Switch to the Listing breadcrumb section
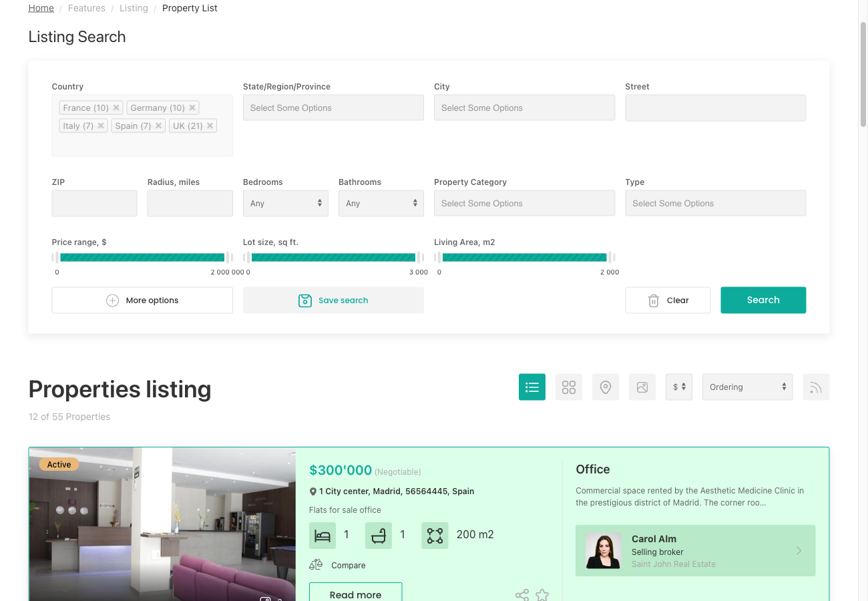The image size is (868, 601). pyautogui.click(x=134, y=7)
